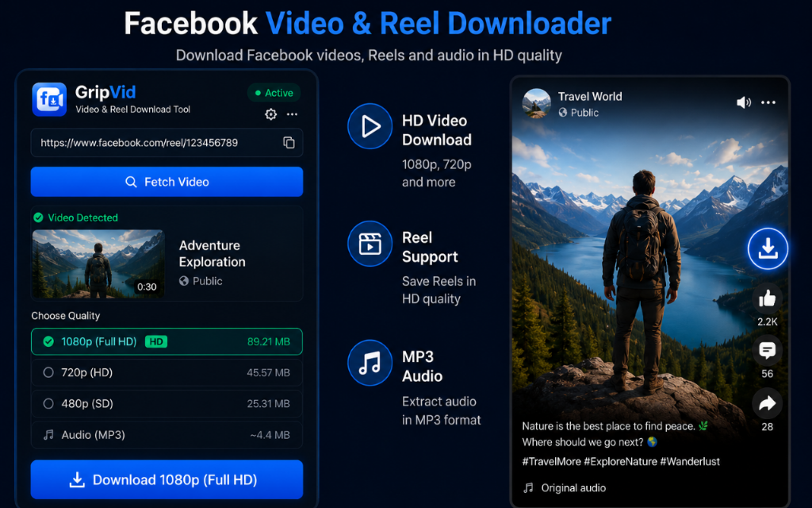
Task: Click the Travel World page name
Action: [590, 96]
